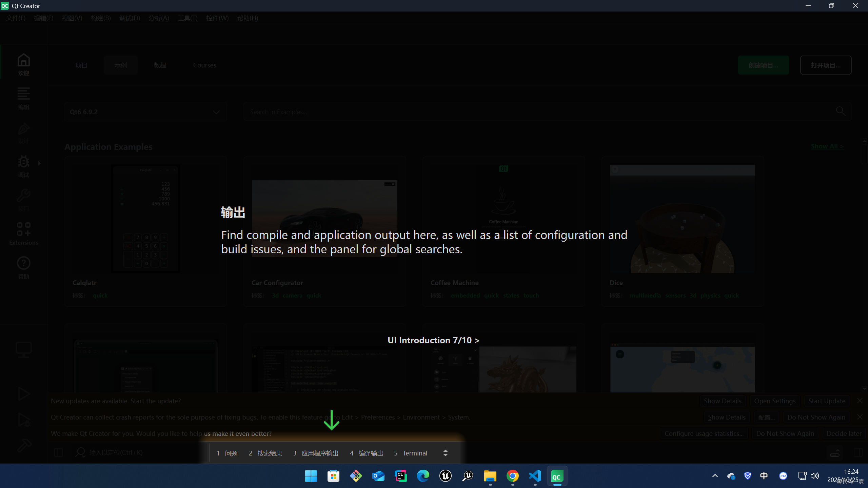Open the Qt6 6.9.2 version dropdown
This screenshot has height=488, width=868.
(x=145, y=112)
